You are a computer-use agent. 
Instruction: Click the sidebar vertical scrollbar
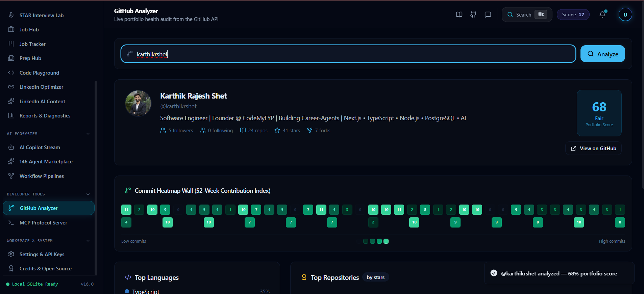coord(96,178)
